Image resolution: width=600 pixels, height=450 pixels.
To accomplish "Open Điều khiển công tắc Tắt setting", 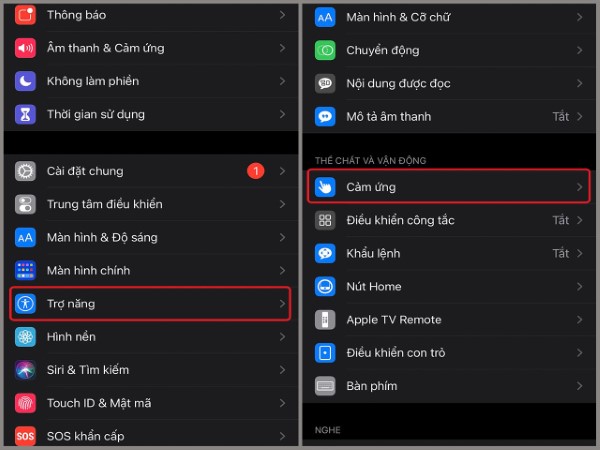I will (451, 220).
